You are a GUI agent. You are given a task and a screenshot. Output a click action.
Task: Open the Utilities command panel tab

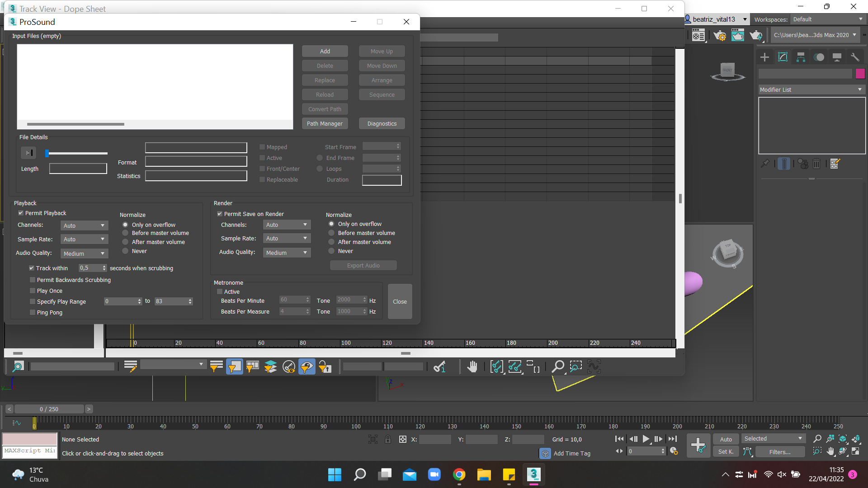pyautogui.click(x=854, y=57)
